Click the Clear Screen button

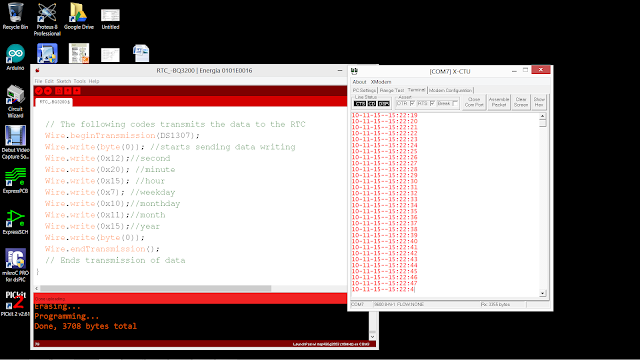(521, 102)
